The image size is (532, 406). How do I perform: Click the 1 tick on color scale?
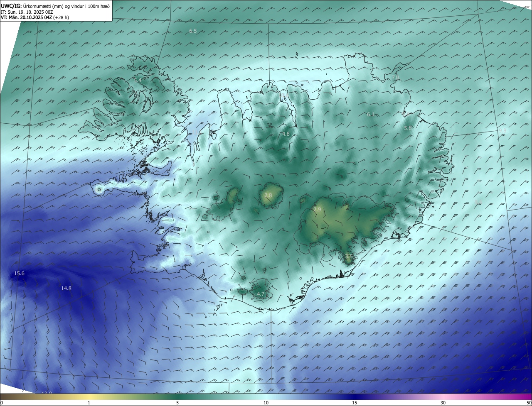pyautogui.click(x=89, y=403)
